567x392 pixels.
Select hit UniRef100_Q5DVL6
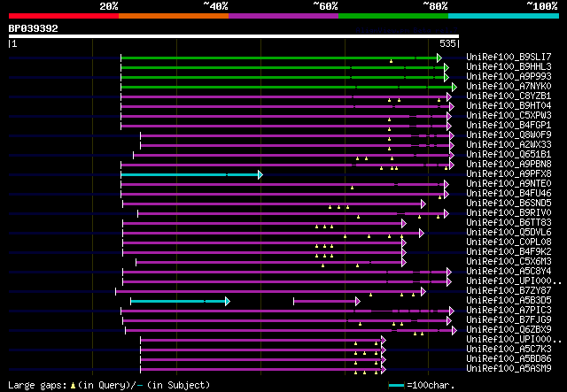point(509,233)
